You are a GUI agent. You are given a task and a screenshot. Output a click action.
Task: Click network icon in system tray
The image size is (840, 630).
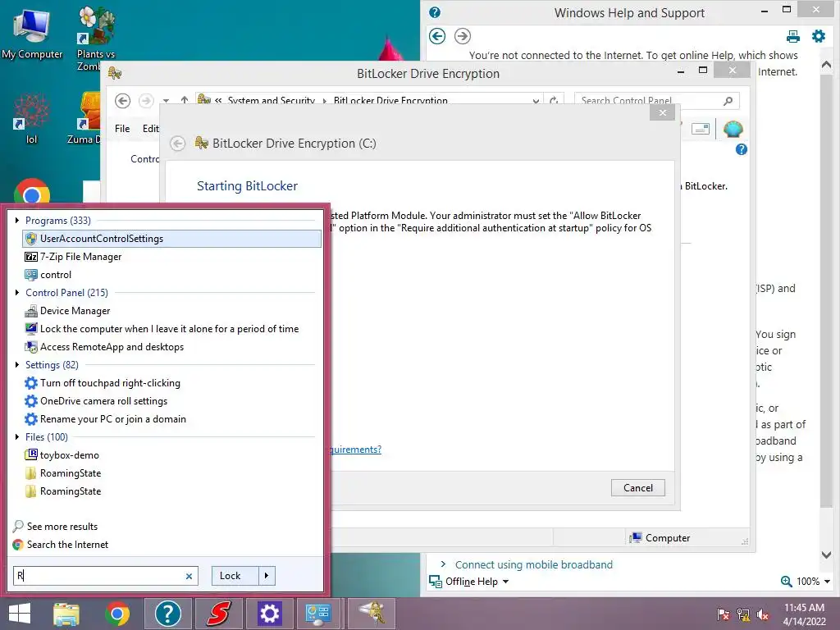tap(743, 614)
